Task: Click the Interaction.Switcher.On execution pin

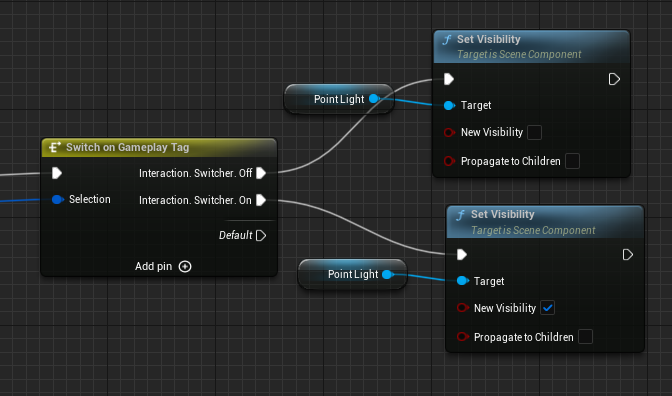Action: click(x=261, y=200)
